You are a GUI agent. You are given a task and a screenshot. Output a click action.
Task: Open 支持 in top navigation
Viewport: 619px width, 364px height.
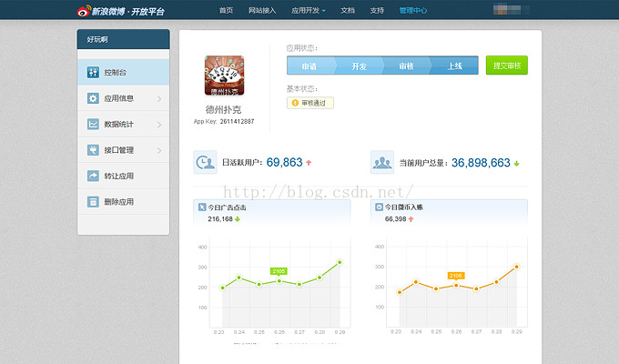tap(377, 11)
